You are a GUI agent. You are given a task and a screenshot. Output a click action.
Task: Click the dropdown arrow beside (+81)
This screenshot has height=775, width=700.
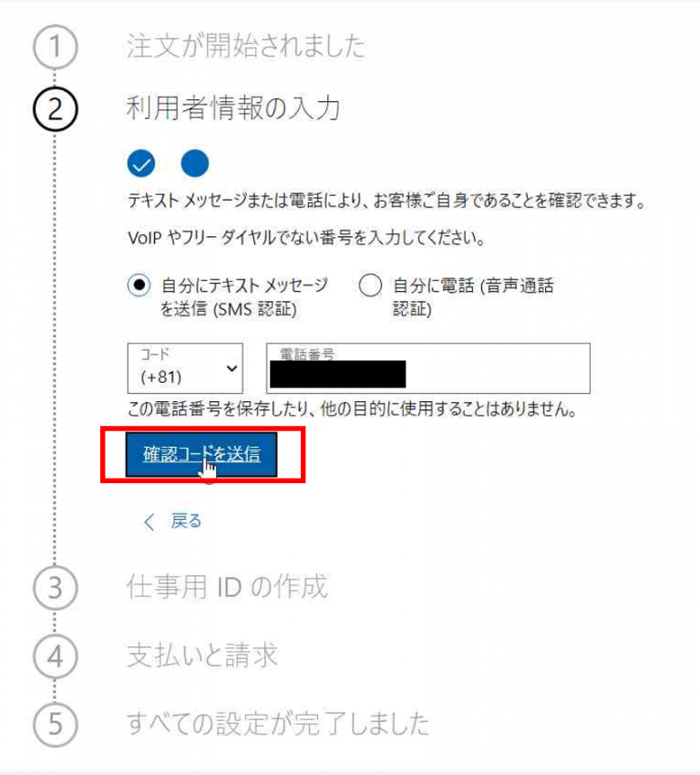[x=232, y=368]
